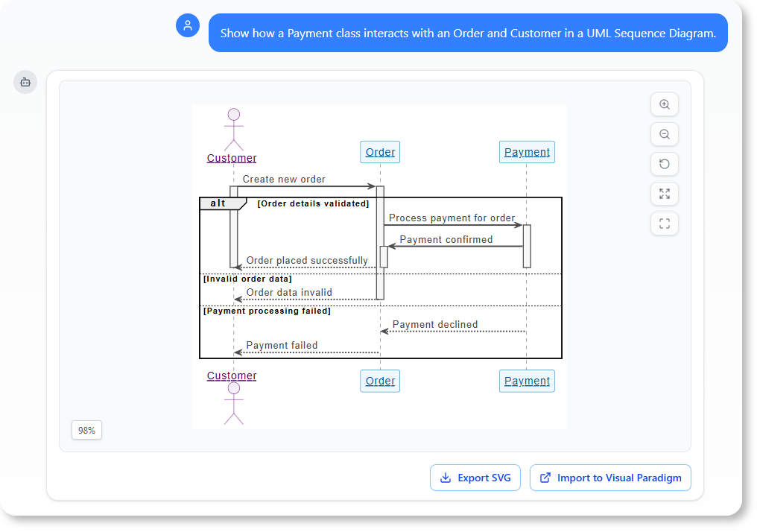Select the bottom Customer lifeline label
This screenshot has height=532, width=757.
[x=231, y=376]
